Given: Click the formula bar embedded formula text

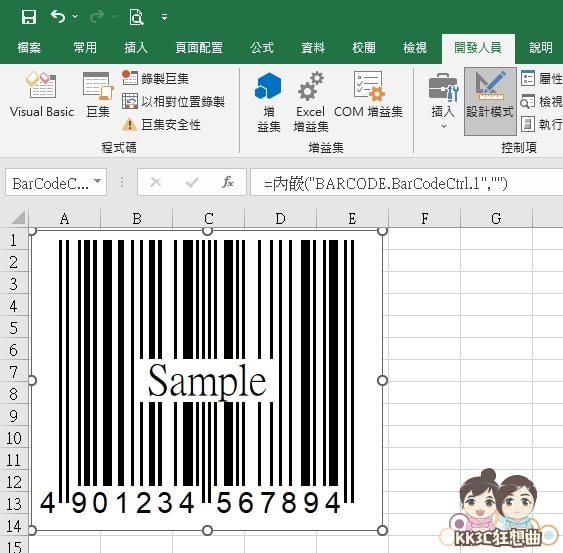Looking at the screenshot, I should point(386,183).
